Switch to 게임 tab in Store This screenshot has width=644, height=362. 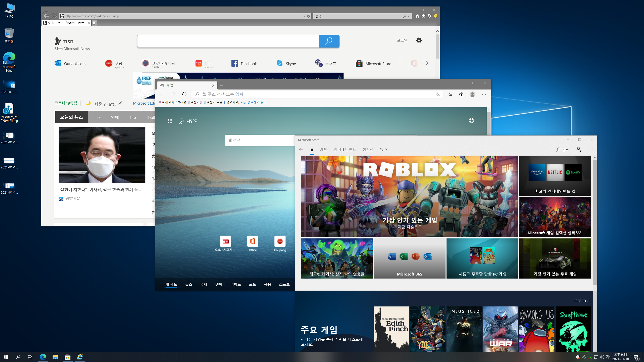[x=324, y=150]
